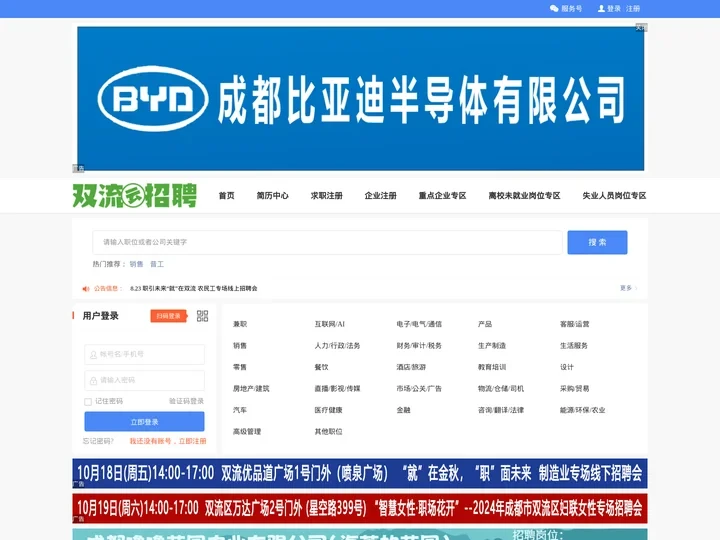Click the 服务号 link

[572, 9]
